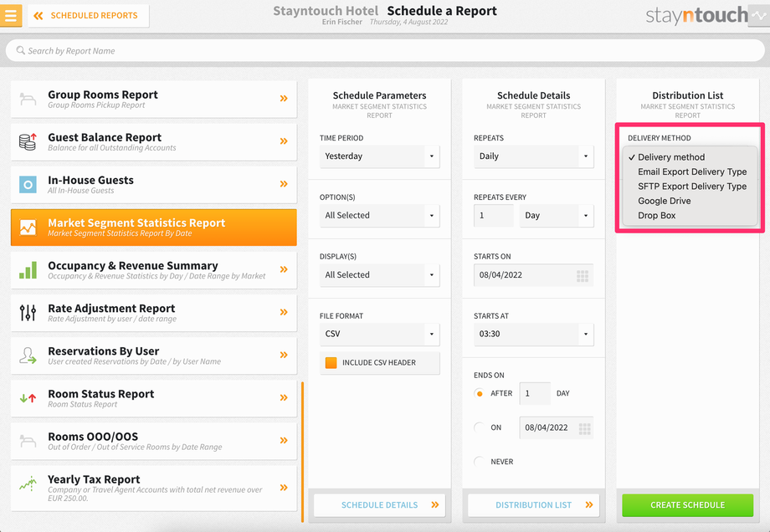The image size is (770, 532).
Task: Click the activity pulse icon top right
Action: (x=759, y=15)
